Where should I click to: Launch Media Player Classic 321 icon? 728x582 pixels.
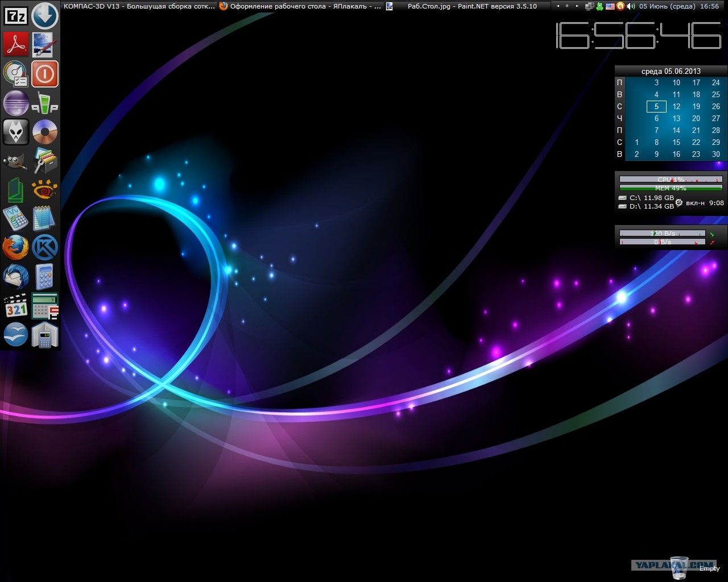[15, 306]
